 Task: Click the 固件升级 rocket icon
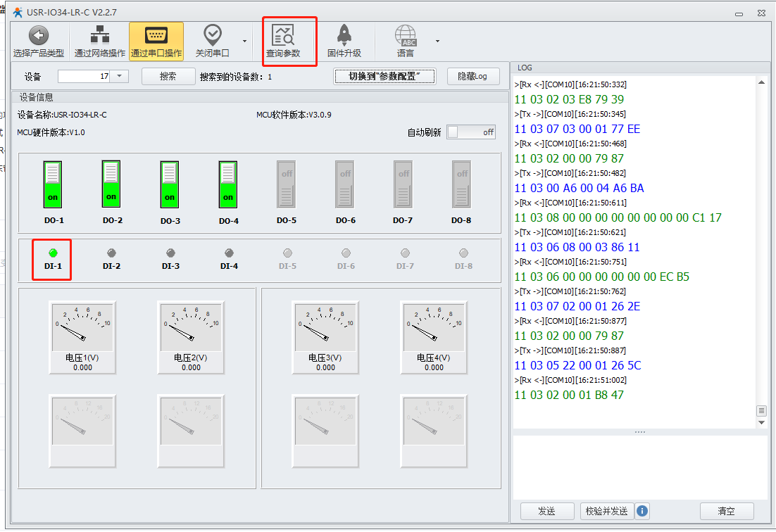[344, 36]
